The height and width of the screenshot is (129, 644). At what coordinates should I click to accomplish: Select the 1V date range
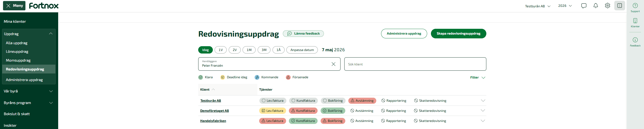tap(221, 50)
